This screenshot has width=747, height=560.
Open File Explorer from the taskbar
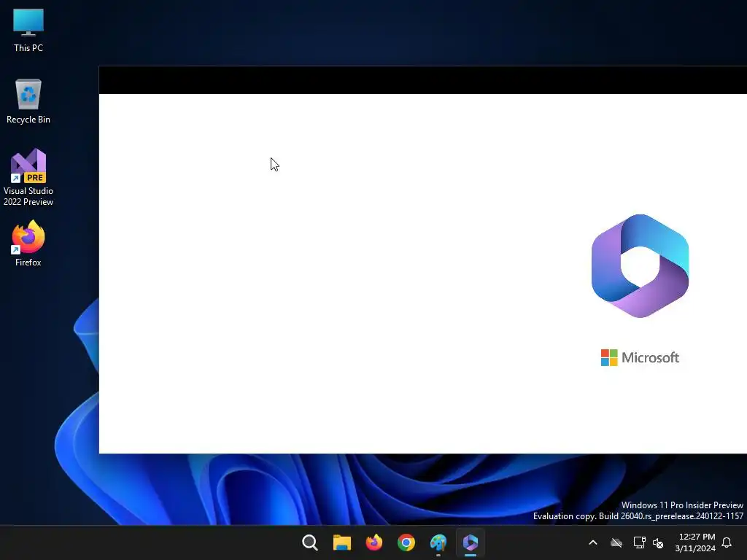(342, 542)
